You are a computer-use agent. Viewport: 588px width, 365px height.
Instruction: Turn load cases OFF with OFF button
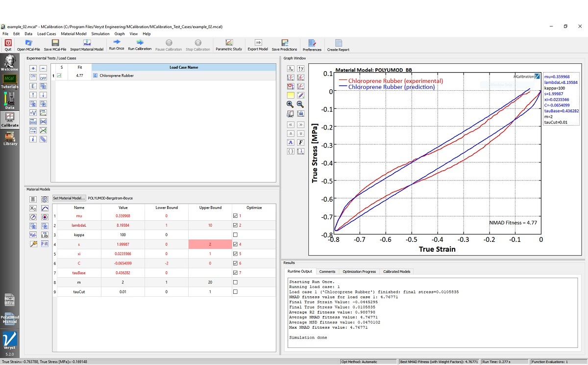point(43,77)
